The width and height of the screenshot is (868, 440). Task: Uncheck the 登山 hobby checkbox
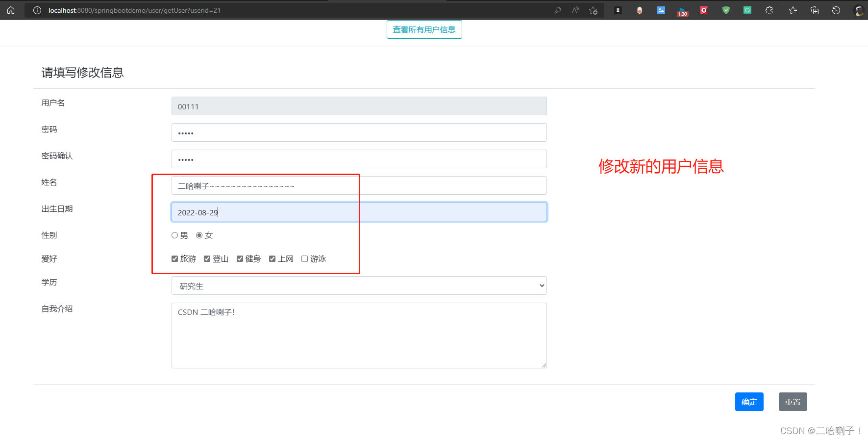click(207, 259)
